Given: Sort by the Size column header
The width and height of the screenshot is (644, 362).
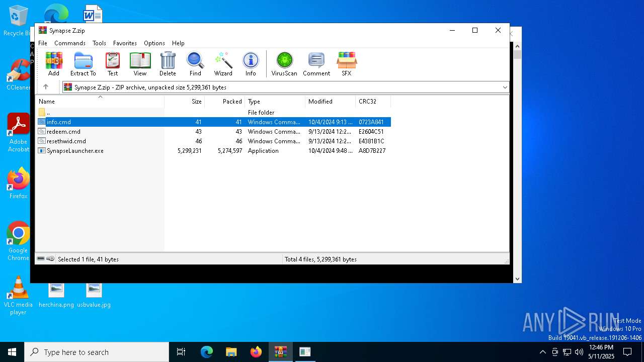Looking at the screenshot, I should tap(185, 102).
